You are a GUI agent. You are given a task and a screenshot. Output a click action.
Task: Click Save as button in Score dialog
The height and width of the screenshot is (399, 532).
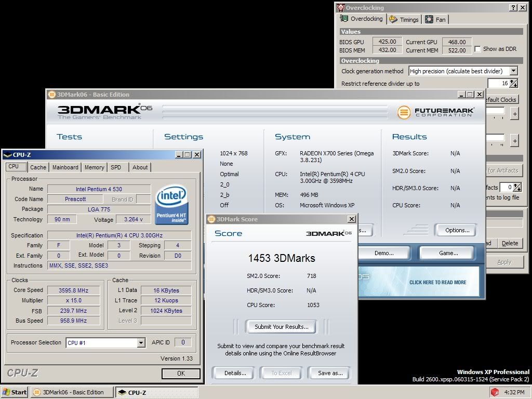tap(330, 373)
